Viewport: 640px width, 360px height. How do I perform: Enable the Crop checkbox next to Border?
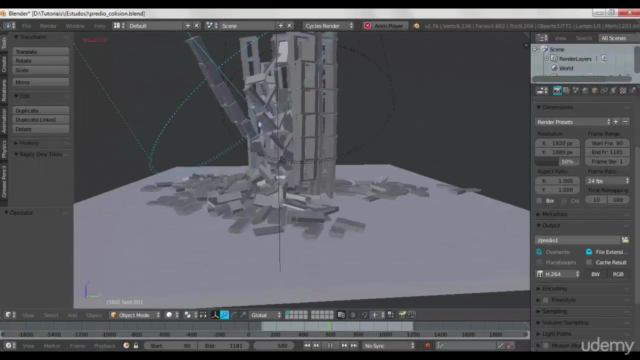[564, 200]
